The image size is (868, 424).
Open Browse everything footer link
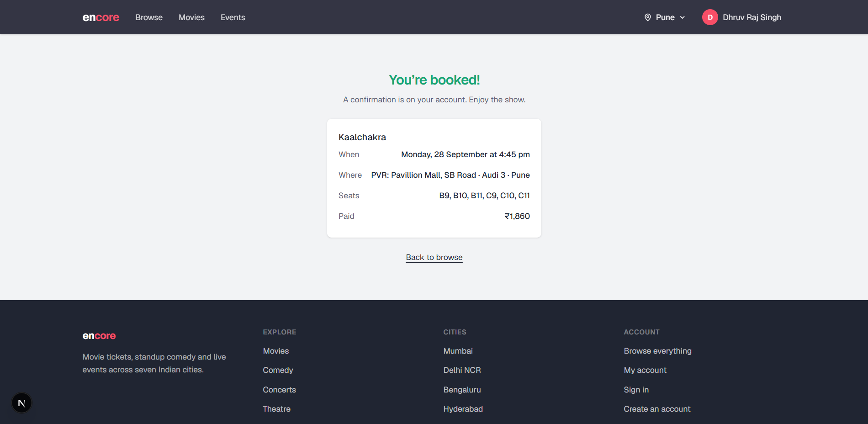657,351
